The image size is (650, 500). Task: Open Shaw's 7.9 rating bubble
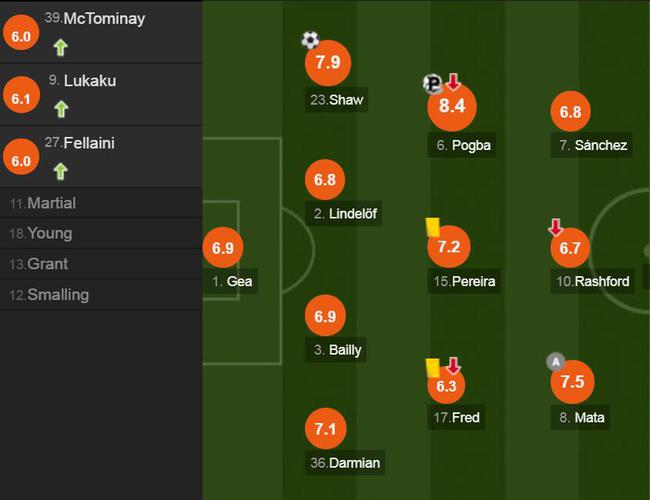[x=328, y=63]
